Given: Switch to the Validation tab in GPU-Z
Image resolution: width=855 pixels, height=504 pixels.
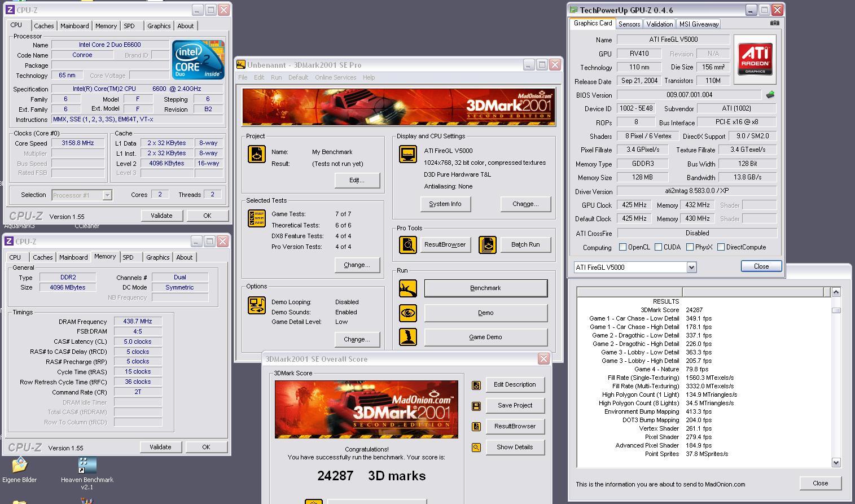Looking at the screenshot, I should (x=659, y=24).
